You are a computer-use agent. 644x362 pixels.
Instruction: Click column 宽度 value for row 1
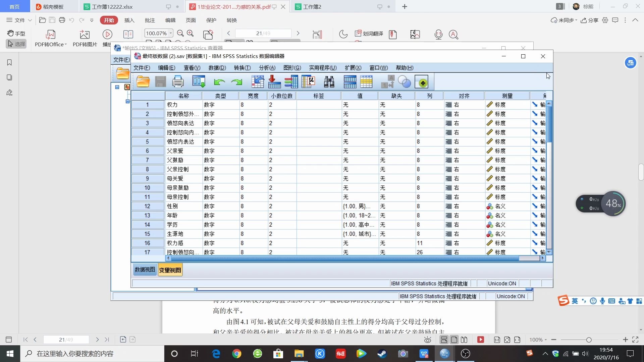253,105
